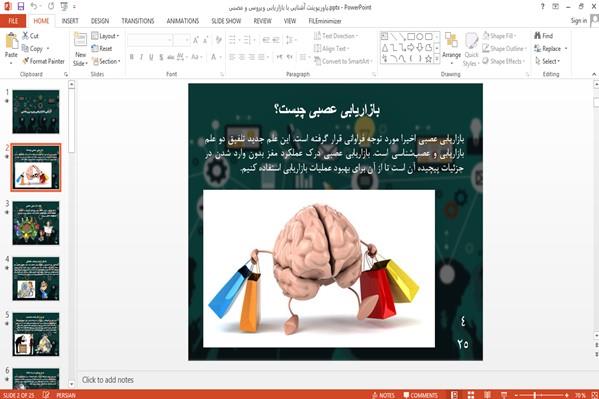Open the Layout dropdown

coord(105,36)
